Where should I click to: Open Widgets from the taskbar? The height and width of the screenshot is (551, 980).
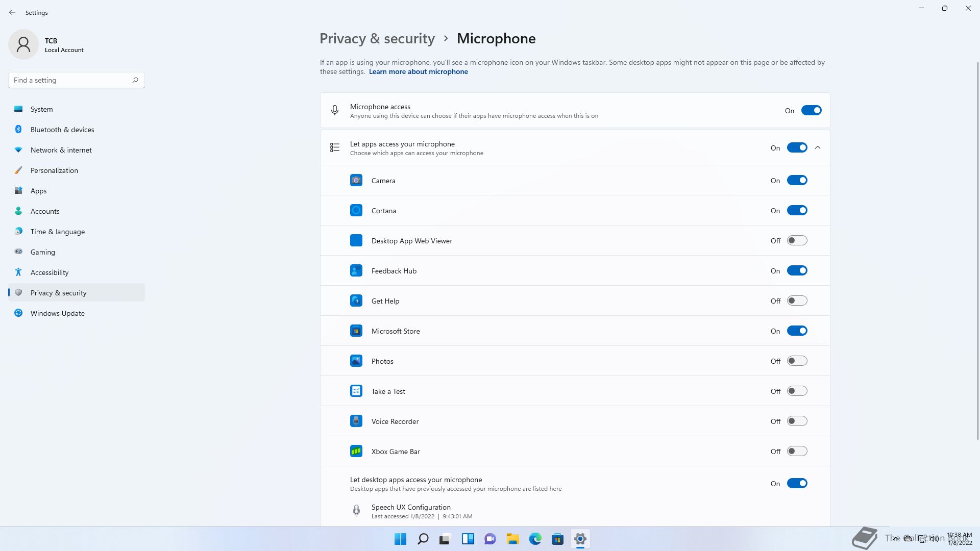468,539
